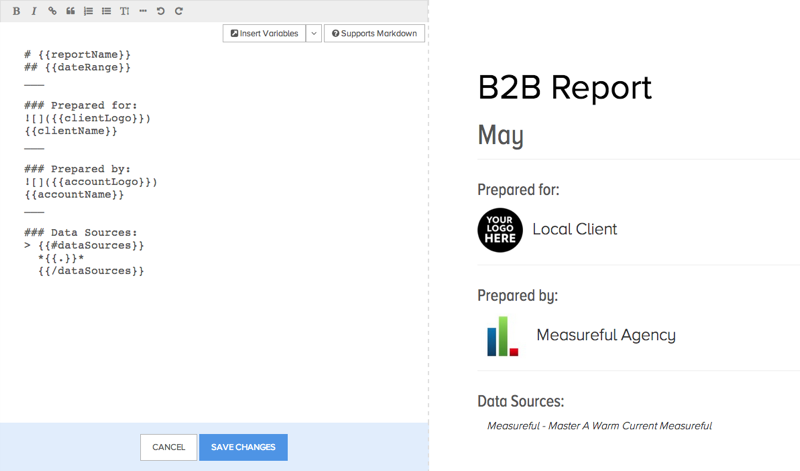The width and height of the screenshot is (800, 471).
Task: Click the Measureful Agency bar chart logo
Action: pyautogui.click(x=502, y=336)
